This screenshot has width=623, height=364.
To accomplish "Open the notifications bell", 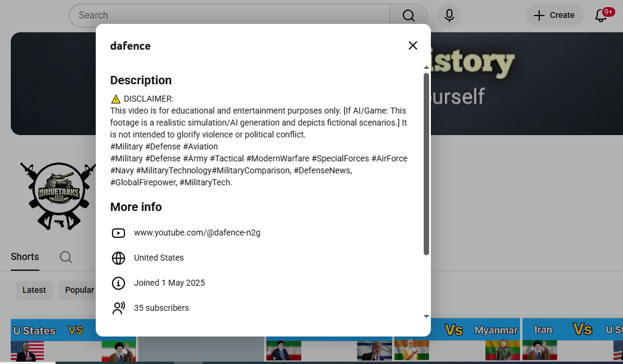I will click(601, 16).
